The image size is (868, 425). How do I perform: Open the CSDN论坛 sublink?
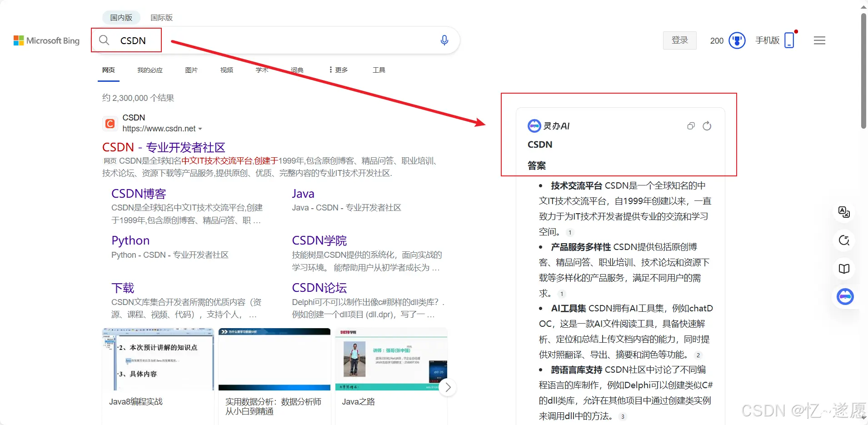coord(319,288)
